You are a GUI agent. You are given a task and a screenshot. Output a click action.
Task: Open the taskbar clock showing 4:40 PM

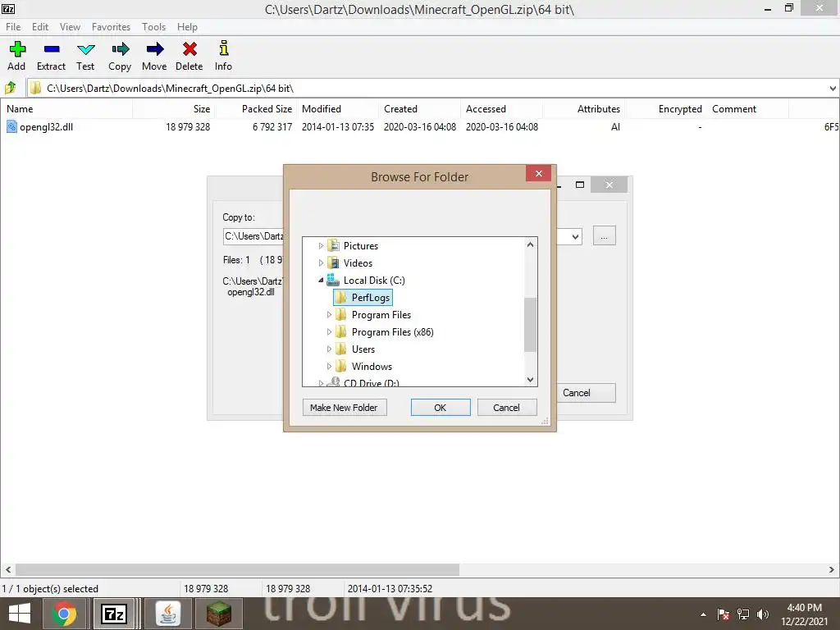click(x=804, y=614)
